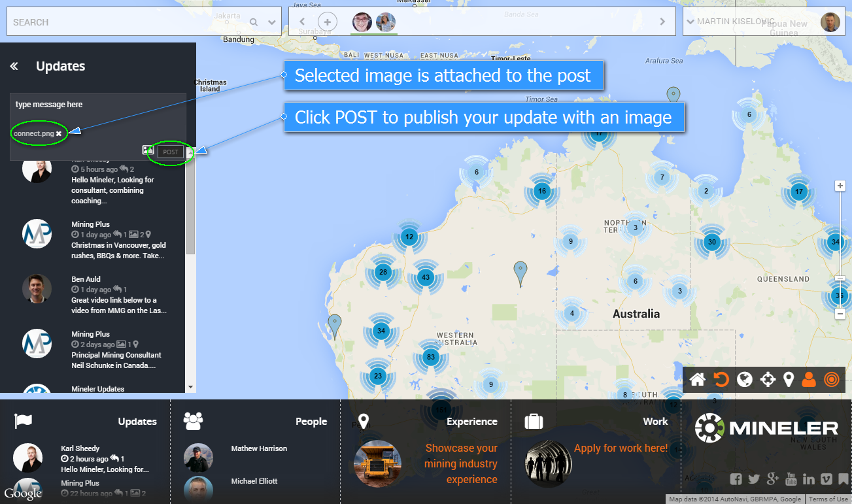Toggle the orange person layer icon
852x504 pixels.
tap(809, 379)
